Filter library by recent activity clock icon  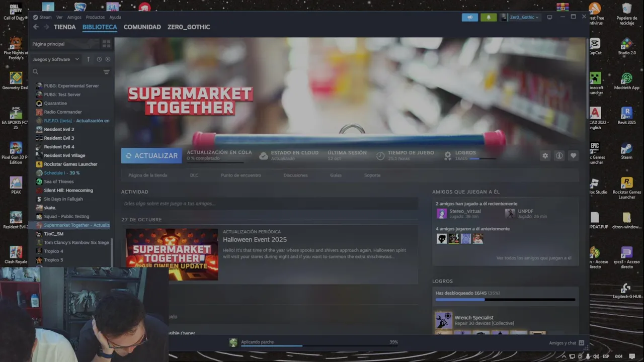(x=99, y=59)
